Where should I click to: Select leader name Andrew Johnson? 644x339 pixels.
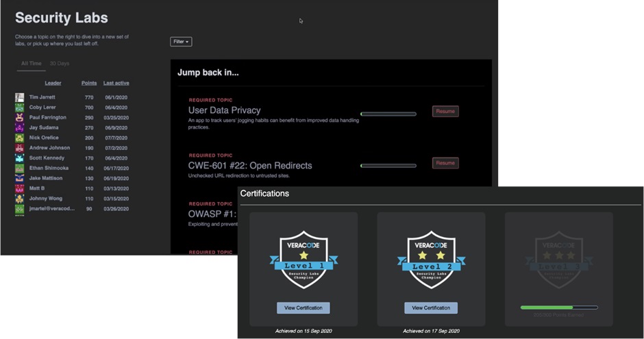(49, 148)
